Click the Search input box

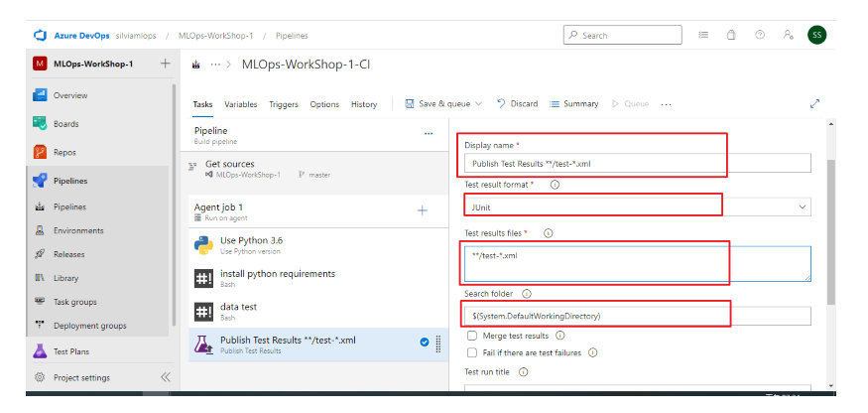pyautogui.click(x=623, y=35)
